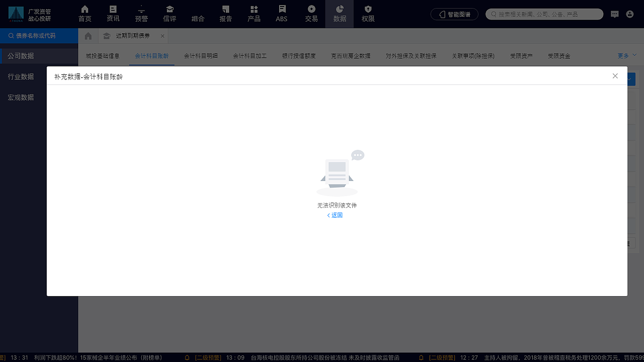
Task: Open the 交易 trading module icon
Action: (311, 14)
